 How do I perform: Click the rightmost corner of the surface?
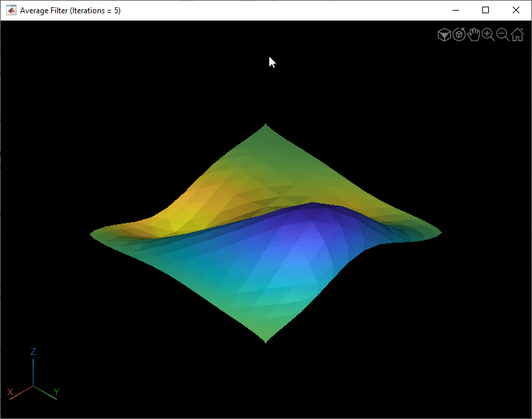click(x=438, y=231)
